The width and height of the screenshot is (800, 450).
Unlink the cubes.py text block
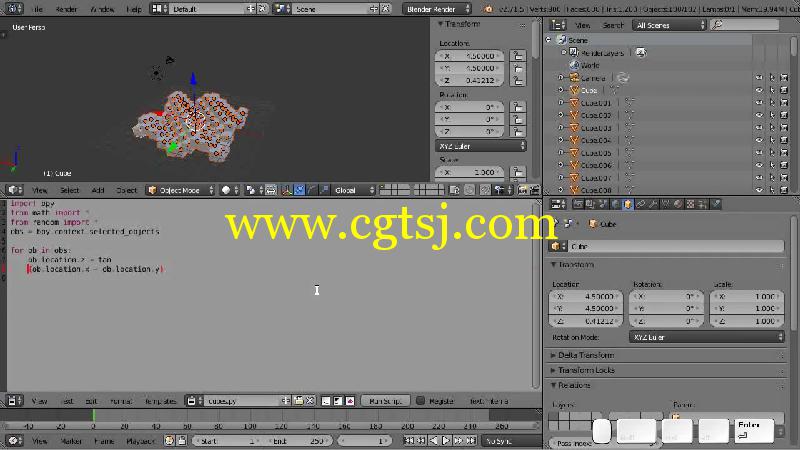(x=310, y=401)
